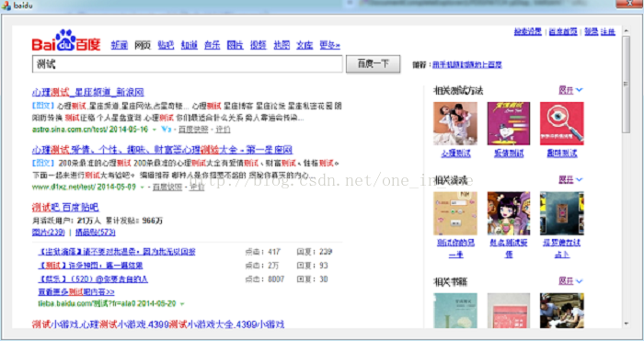The height and width of the screenshot is (341, 644).
Task: Open the 测试吧_百度贴吧 result
Action: tap(65, 207)
